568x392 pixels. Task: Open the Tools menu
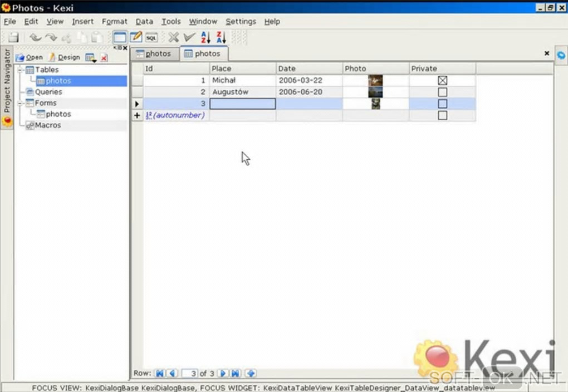[x=171, y=21]
